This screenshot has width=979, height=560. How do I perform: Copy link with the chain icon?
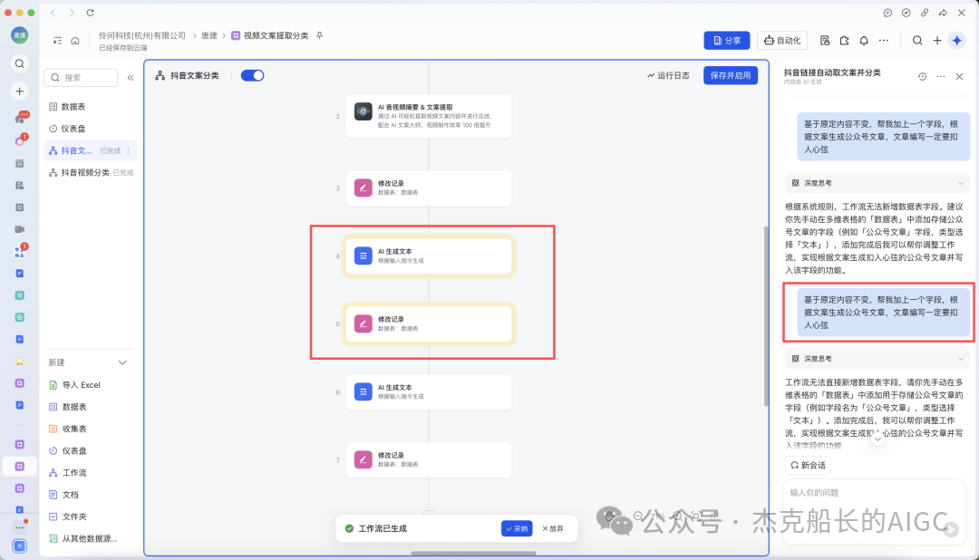pos(925,13)
